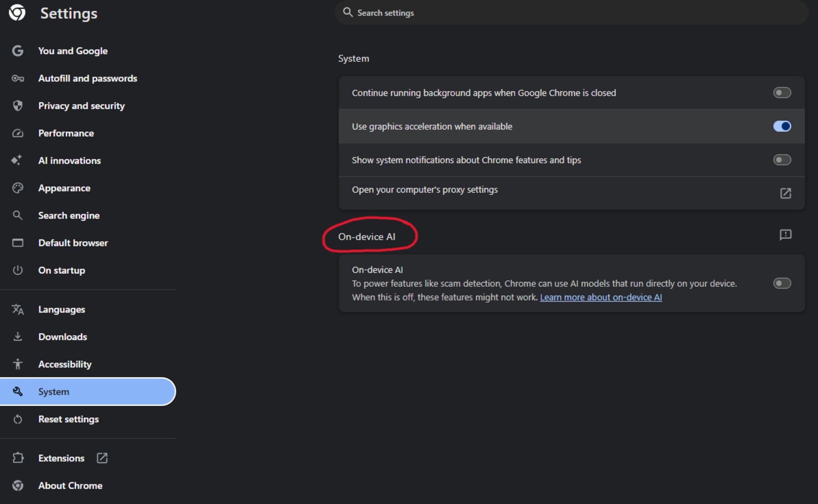Toggle system notifications about Chrome features
Image resolution: width=818 pixels, height=504 pixels.
pos(782,160)
